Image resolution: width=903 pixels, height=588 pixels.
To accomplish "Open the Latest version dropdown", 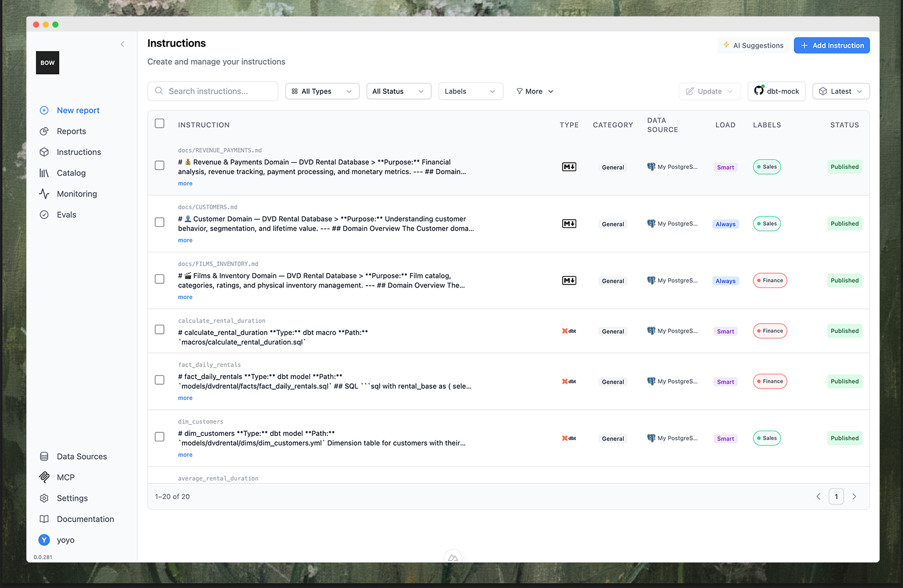I will (x=841, y=91).
